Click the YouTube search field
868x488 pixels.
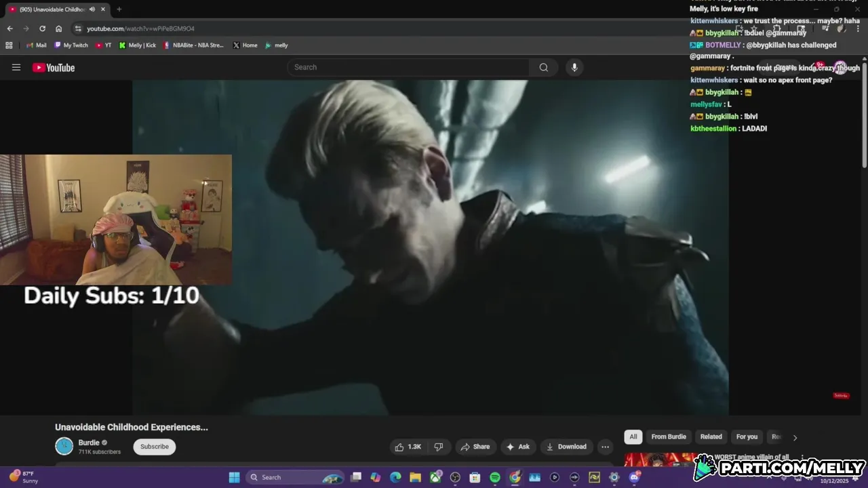[x=409, y=67]
